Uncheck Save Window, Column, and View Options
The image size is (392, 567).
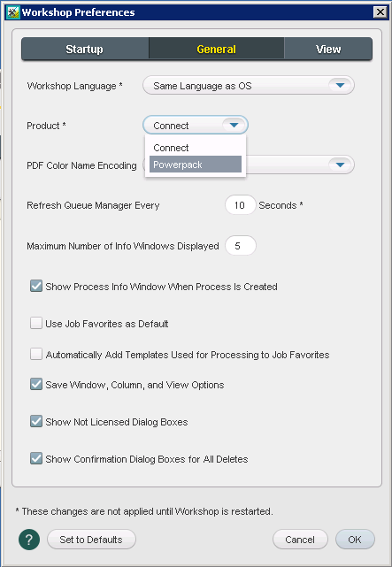[x=36, y=384]
